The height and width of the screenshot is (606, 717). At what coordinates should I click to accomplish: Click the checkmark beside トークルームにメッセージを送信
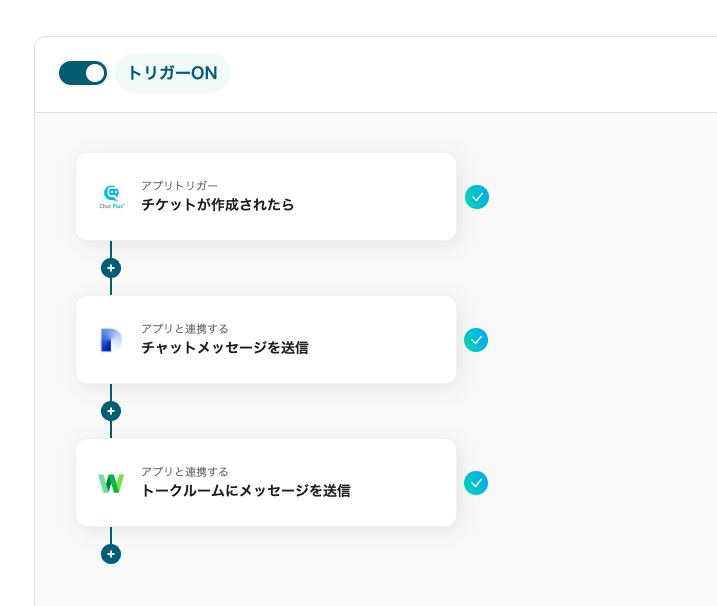(x=477, y=483)
